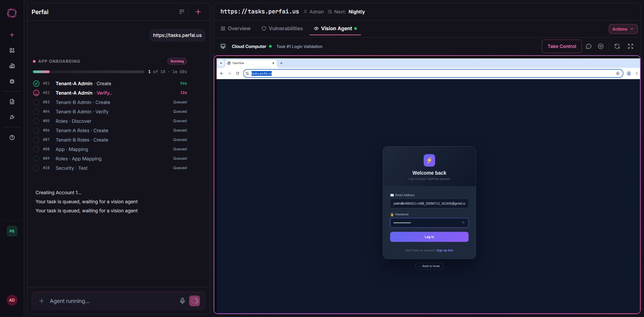Open browser three-dot menu in remote window
644x317 pixels.
tap(637, 73)
